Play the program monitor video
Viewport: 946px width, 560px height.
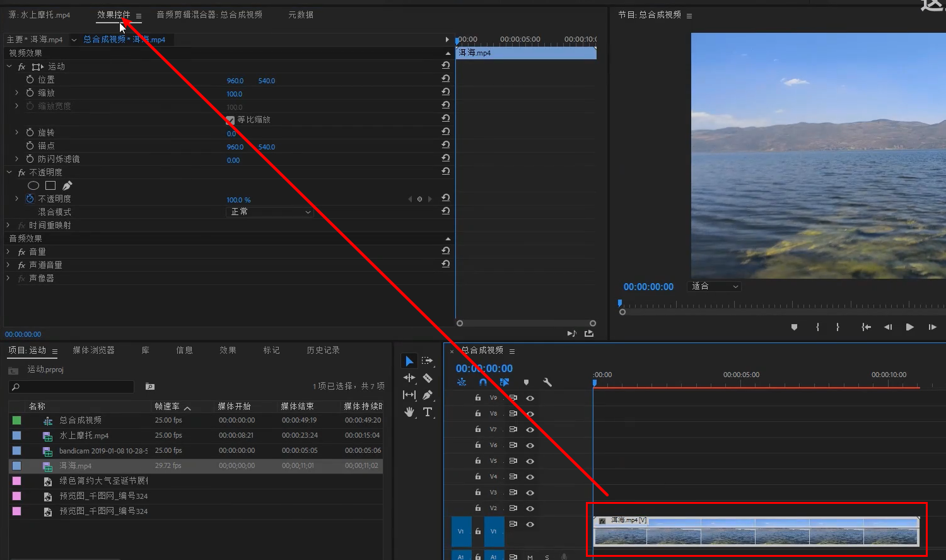click(909, 327)
